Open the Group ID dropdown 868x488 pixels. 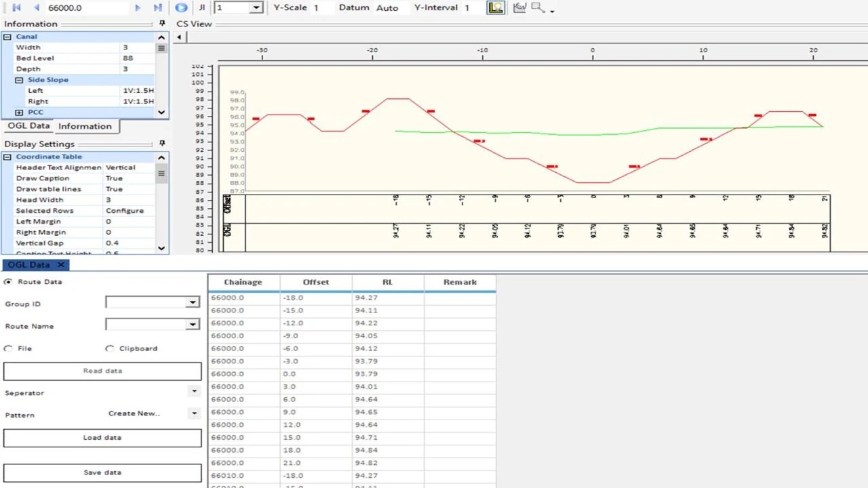(x=193, y=302)
